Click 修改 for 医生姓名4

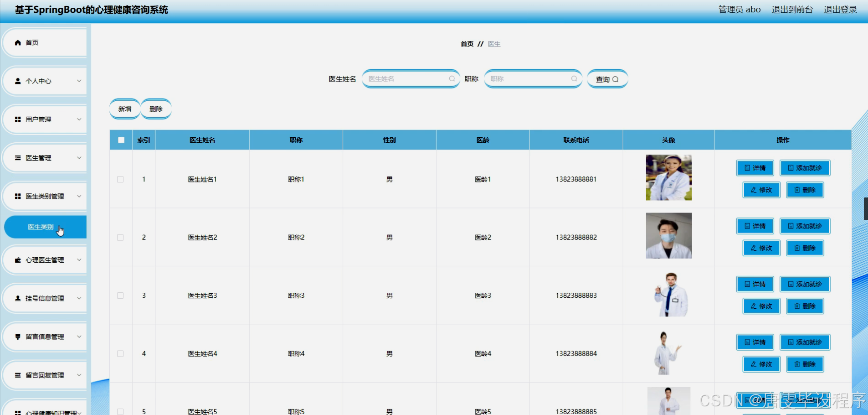point(761,364)
